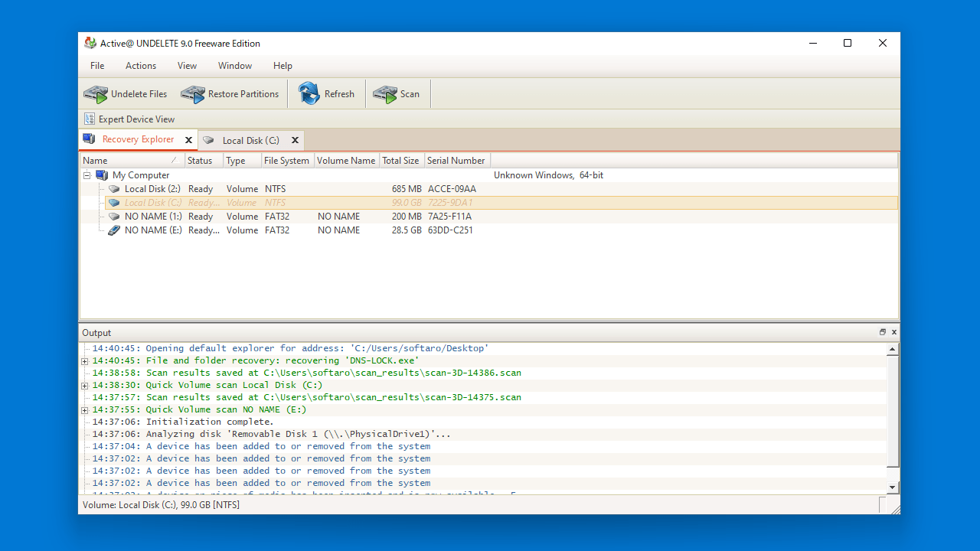Sort by the Status column header
This screenshot has width=980, height=551.
pyautogui.click(x=204, y=161)
